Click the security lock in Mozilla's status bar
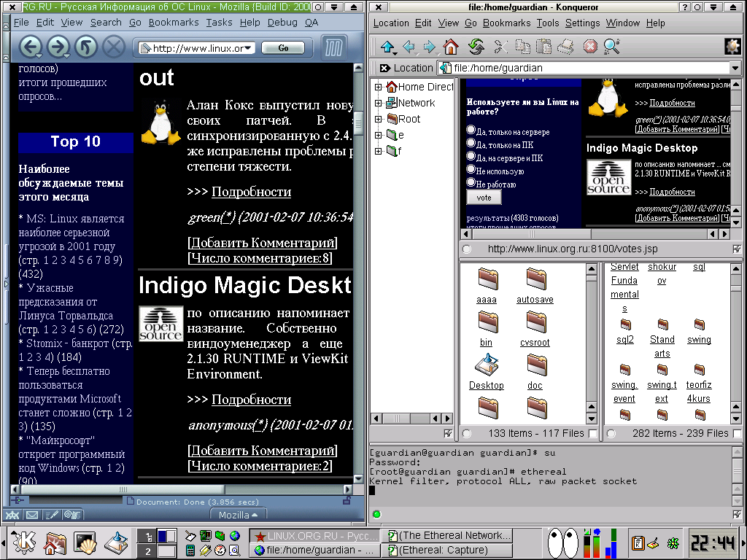 click(x=347, y=501)
